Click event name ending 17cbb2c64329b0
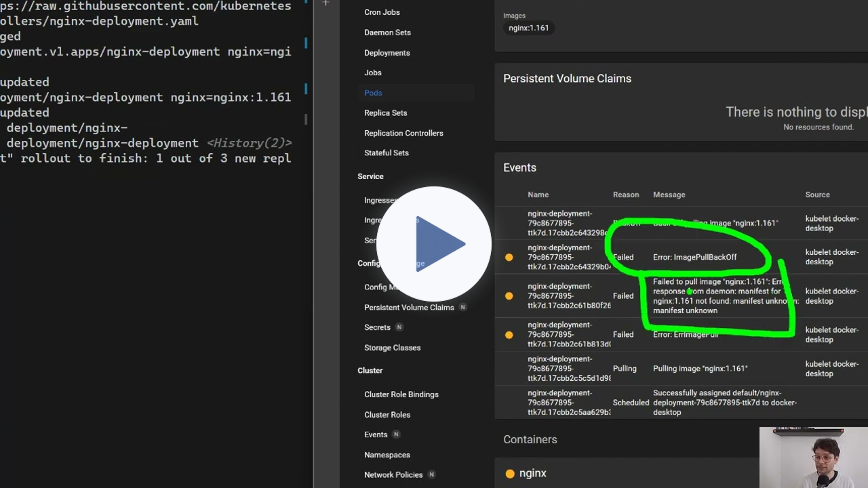868x488 pixels. click(568, 258)
